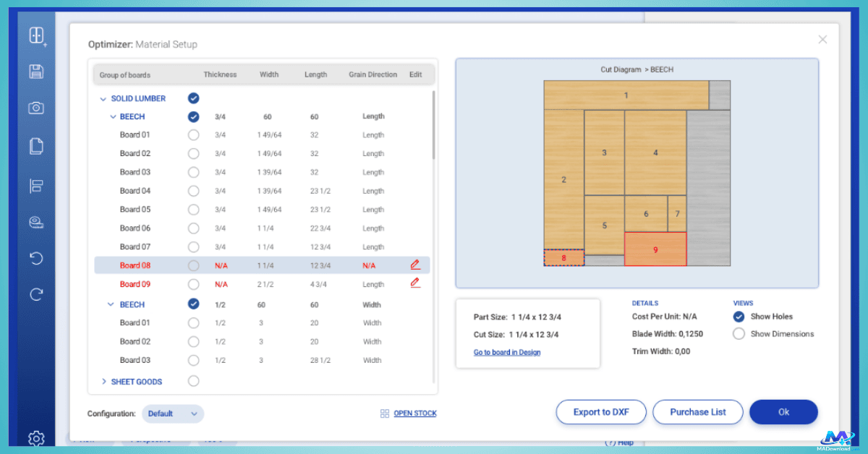This screenshot has height=454, width=868.
Task: Open the tape measure tool
Action: tap(36, 221)
